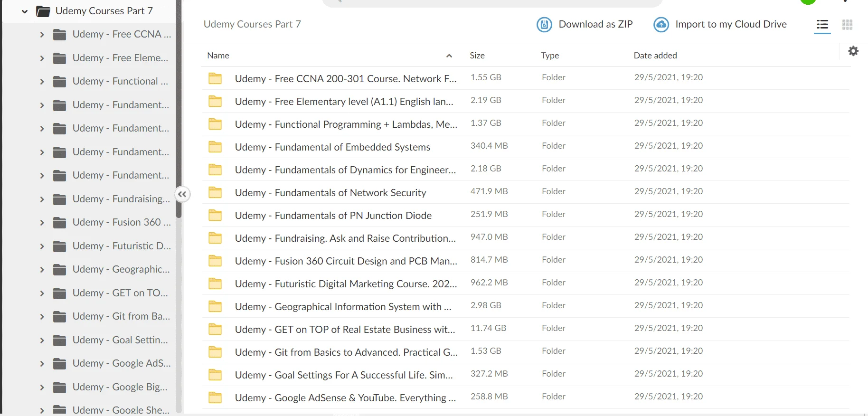This screenshot has height=416, width=868.
Task: Click folder icon for GET on TOP row
Action: point(215,329)
